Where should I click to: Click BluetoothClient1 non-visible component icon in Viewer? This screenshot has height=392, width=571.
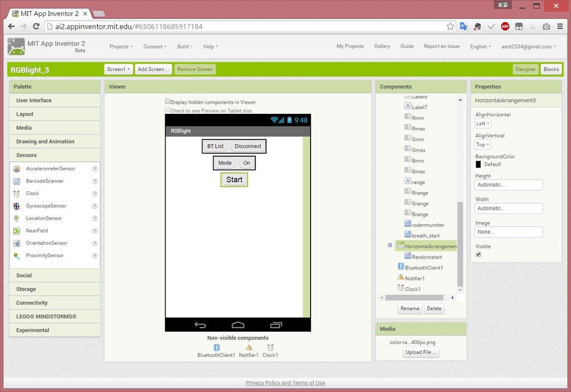click(x=217, y=347)
